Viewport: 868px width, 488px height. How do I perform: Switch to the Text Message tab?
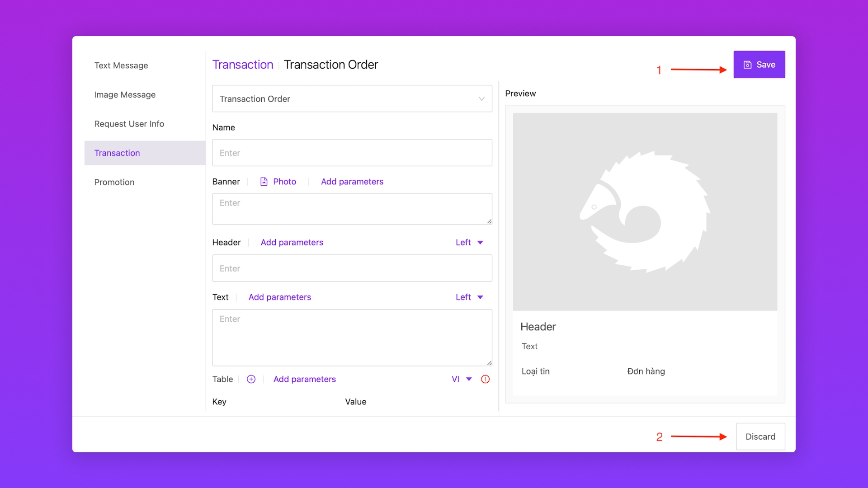(121, 66)
